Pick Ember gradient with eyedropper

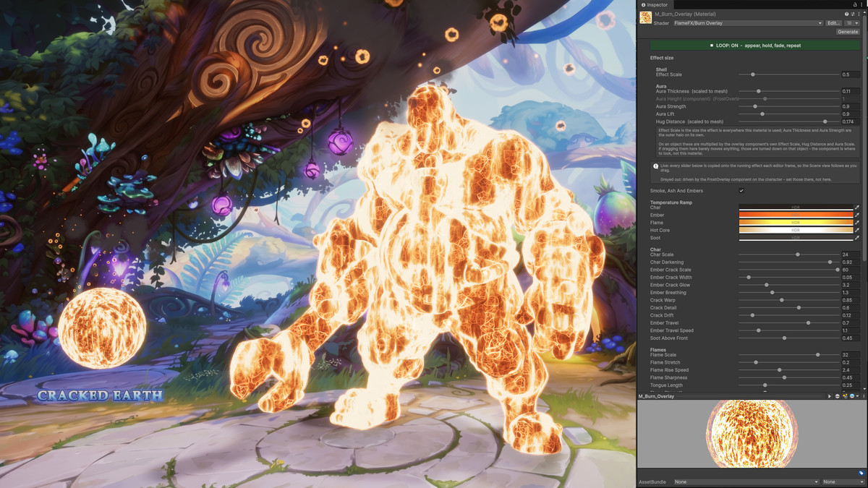[x=857, y=215]
